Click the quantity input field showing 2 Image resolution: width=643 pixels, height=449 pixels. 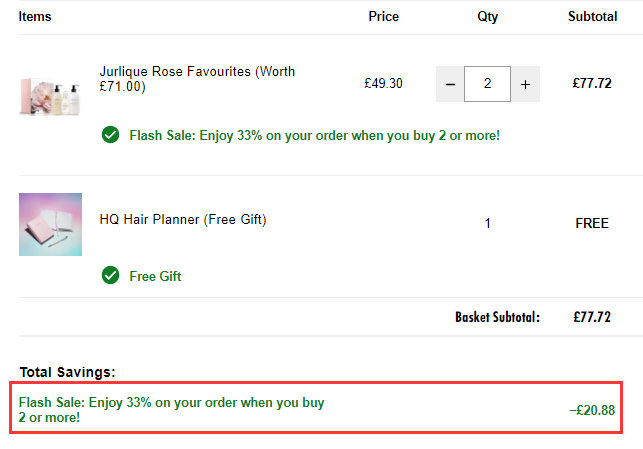[487, 84]
